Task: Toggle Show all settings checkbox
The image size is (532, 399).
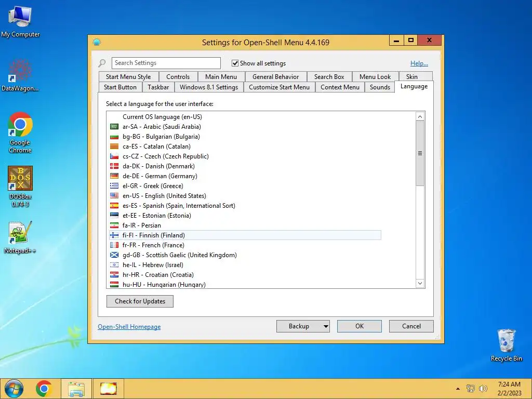Action: click(x=235, y=63)
